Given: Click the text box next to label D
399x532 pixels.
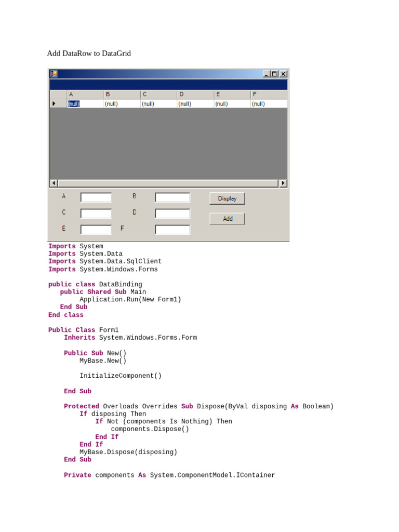Looking at the screenshot, I should click(x=172, y=214).
